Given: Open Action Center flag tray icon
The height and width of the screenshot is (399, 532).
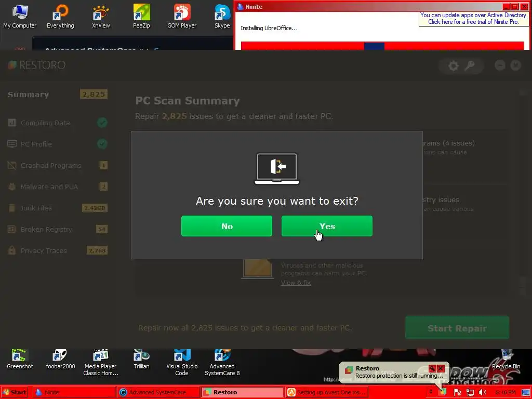Looking at the screenshot, I should (457, 393).
